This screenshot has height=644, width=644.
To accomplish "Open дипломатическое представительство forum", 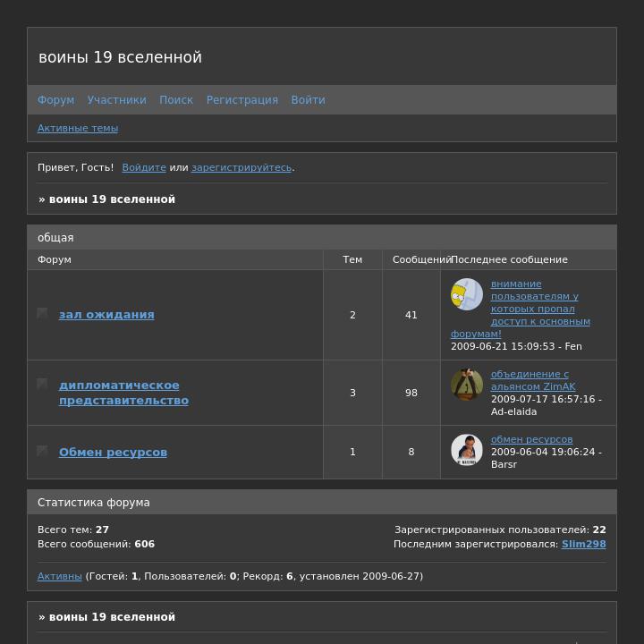I will 123,393.
